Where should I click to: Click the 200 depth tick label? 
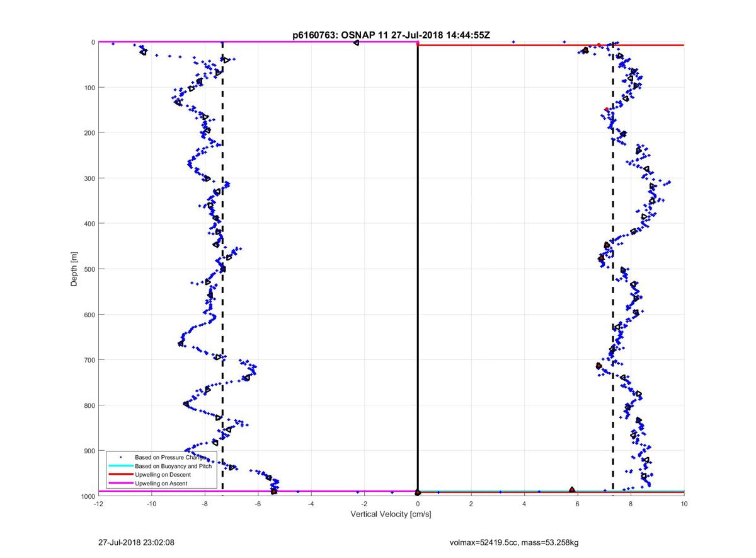tap(88, 133)
